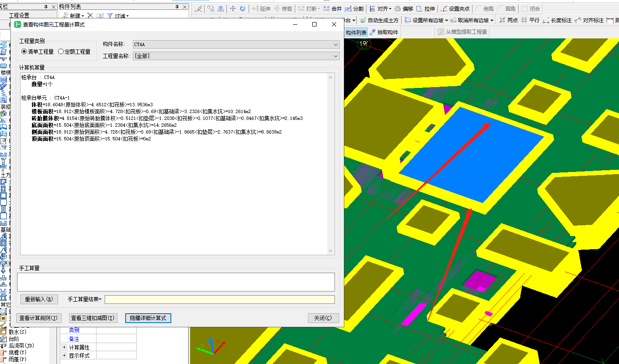Expand the 计算属性 row

click(x=65, y=347)
